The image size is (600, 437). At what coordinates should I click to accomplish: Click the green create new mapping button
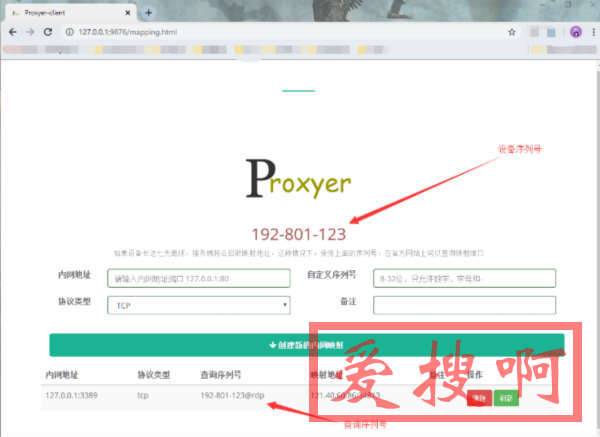307,345
